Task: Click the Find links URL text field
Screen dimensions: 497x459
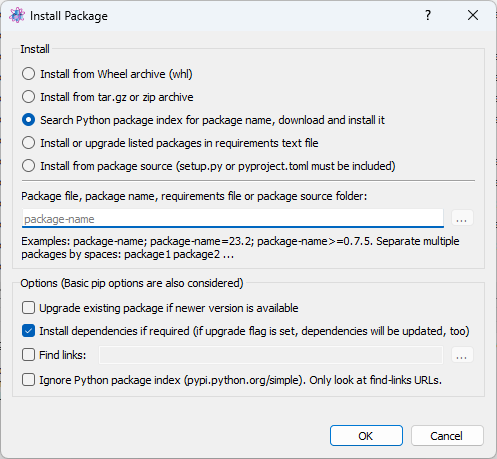Action: [271, 355]
